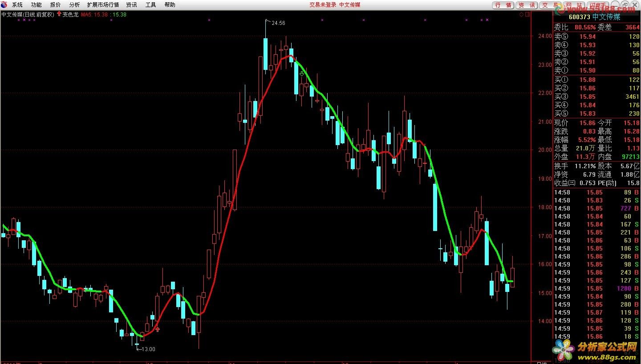Click the 24.00 price axis label
641x364 pixels.
point(545,36)
